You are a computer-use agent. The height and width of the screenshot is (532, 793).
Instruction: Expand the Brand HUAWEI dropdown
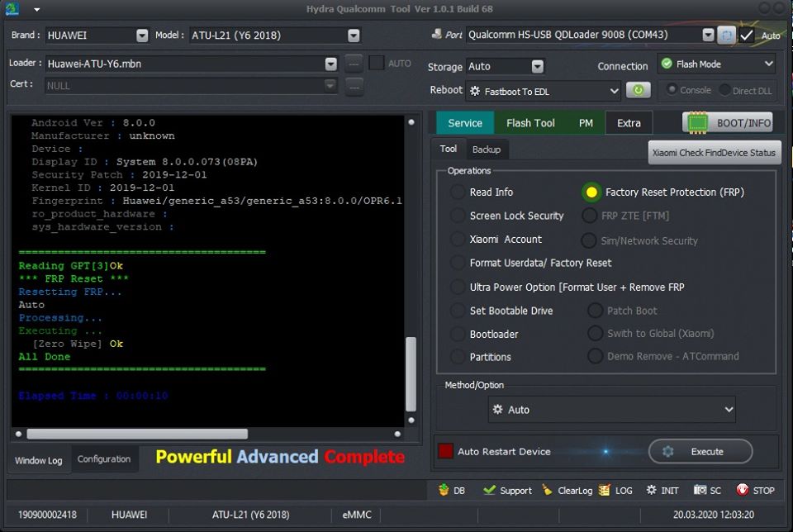[x=142, y=35]
